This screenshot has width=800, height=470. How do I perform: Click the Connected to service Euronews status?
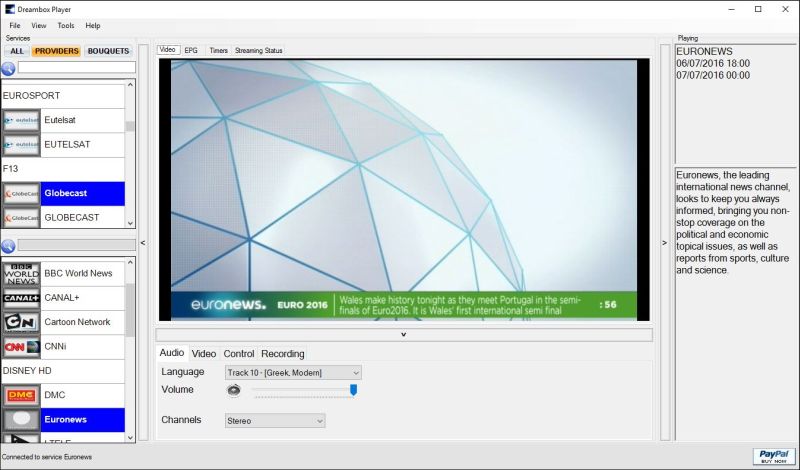click(47, 457)
